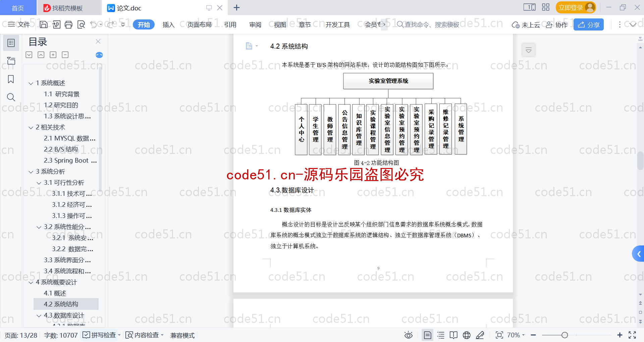This screenshot has height=342, width=644.
Task: Enter full screen using the expand icon
Action: tap(632, 335)
